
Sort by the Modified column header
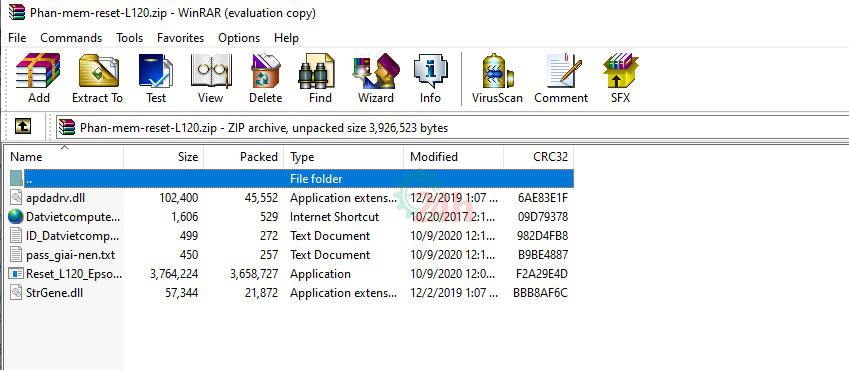pyautogui.click(x=453, y=157)
